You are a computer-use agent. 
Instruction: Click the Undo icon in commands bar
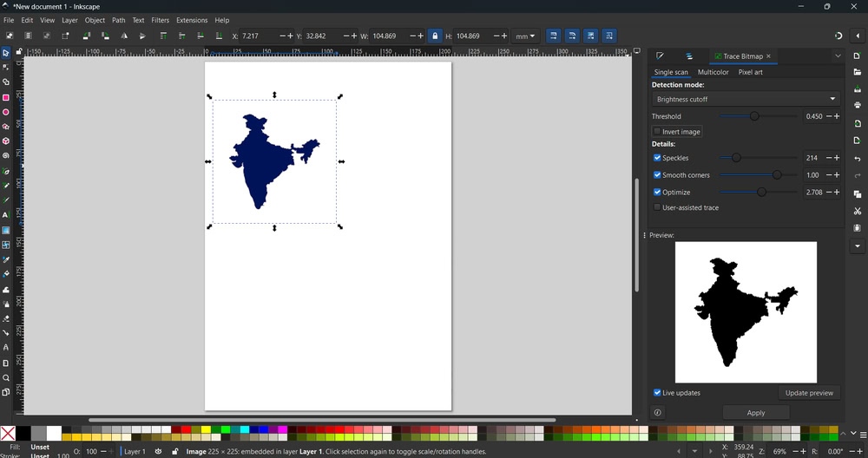[x=857, y=159]
